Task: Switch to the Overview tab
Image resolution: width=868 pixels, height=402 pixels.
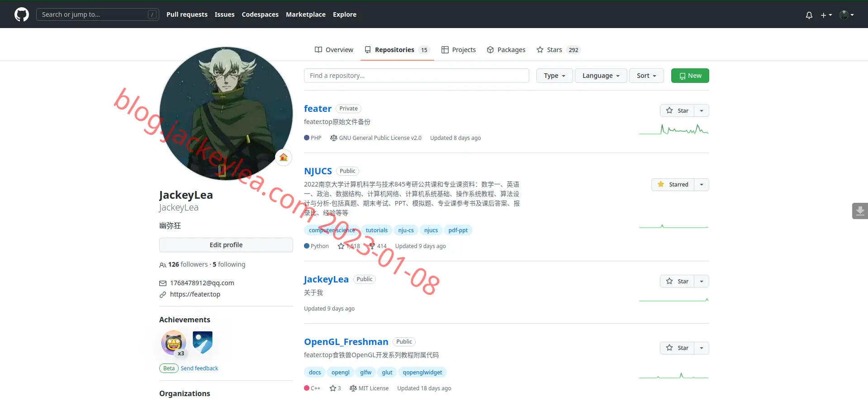Action: tap(334, 50)
